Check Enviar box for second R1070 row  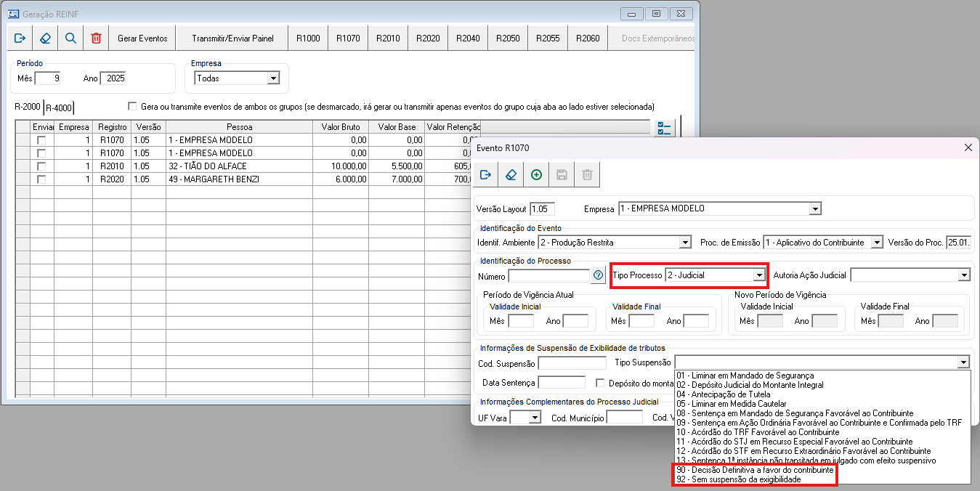pyautogui.click(x=41, y=153)
